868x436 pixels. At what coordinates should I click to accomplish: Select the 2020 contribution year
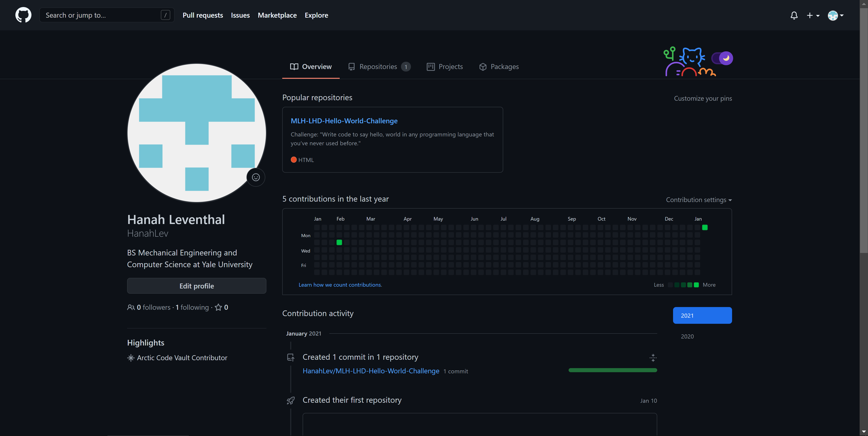click(x=687, y=336)
